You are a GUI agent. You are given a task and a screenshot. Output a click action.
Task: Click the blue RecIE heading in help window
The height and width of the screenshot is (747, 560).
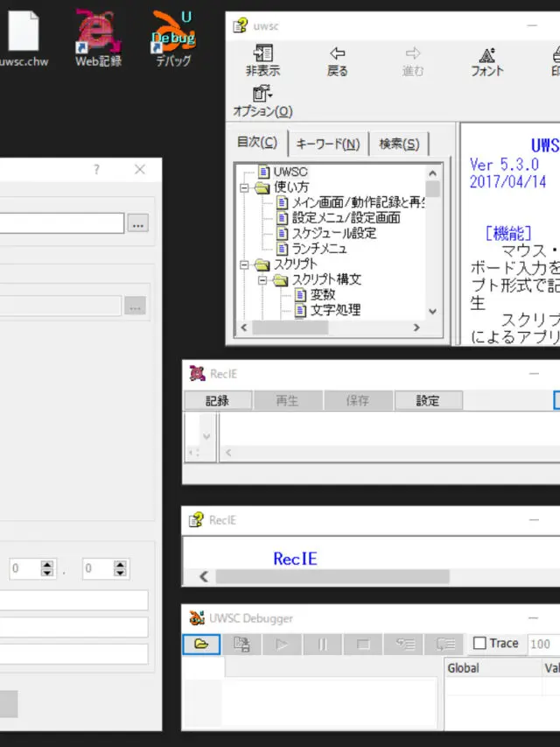[x=295, y=559]
